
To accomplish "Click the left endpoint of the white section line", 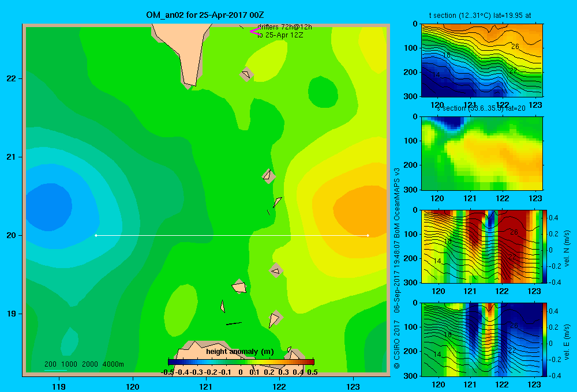I will (96, 235).
